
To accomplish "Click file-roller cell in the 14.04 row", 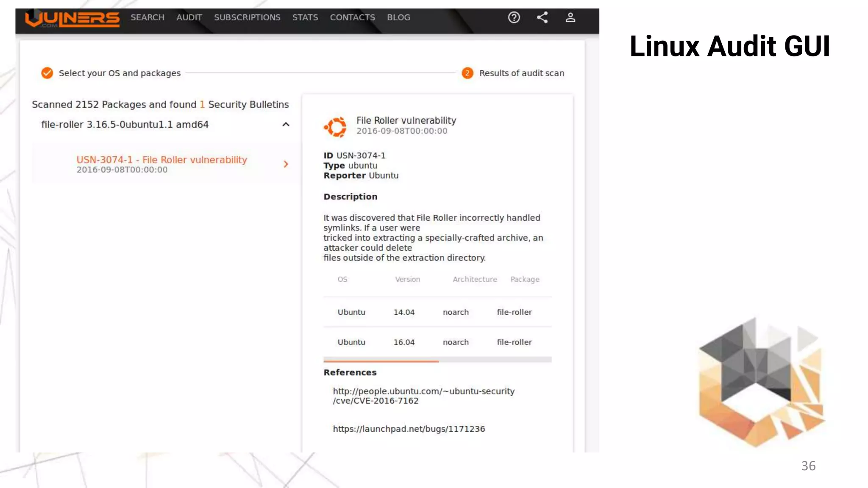I will [514, 312].
